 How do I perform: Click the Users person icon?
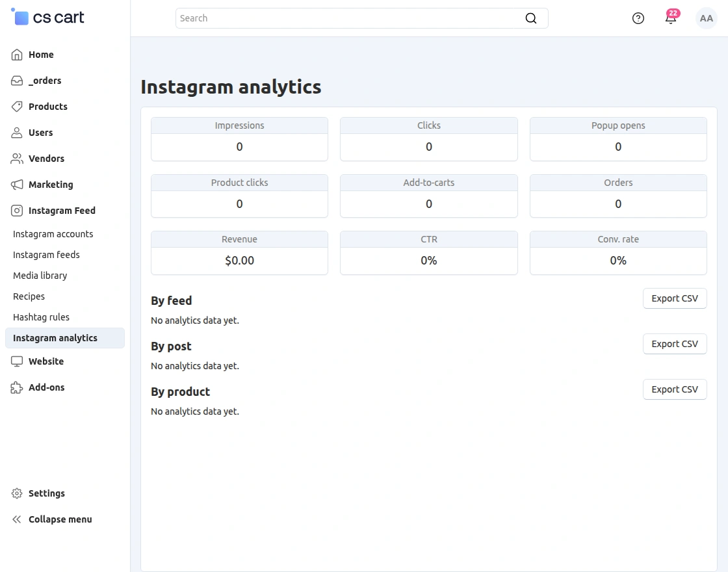[17, 133]
